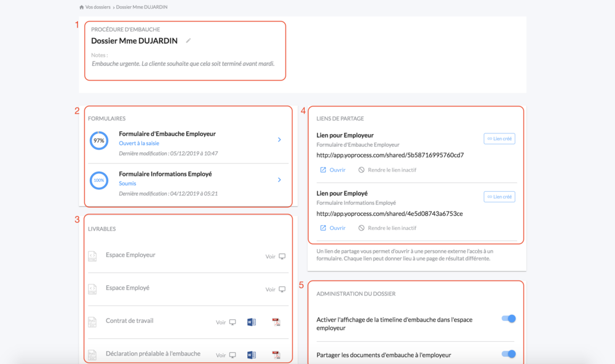Download Contrat de travail as PDF

pos(276,322)
